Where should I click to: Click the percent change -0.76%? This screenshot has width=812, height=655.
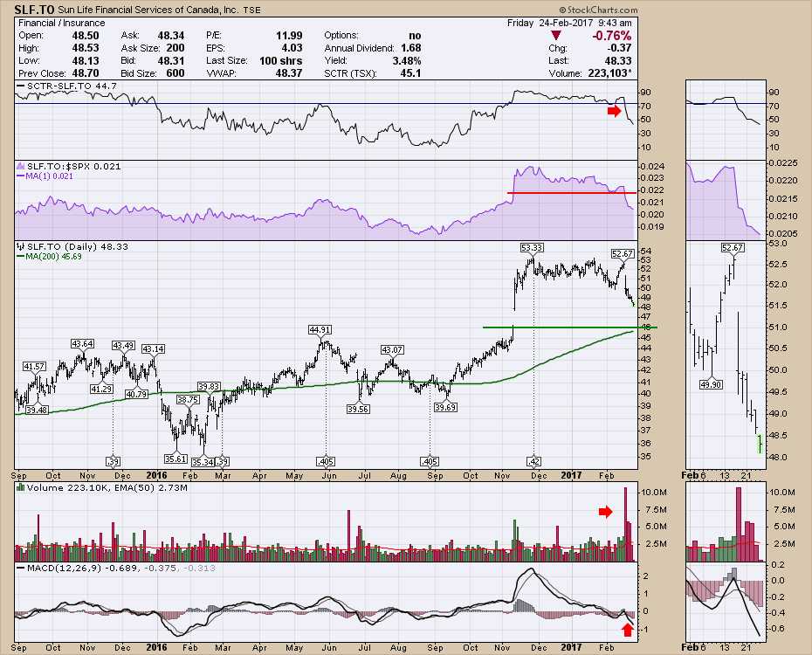coord(611,35)
